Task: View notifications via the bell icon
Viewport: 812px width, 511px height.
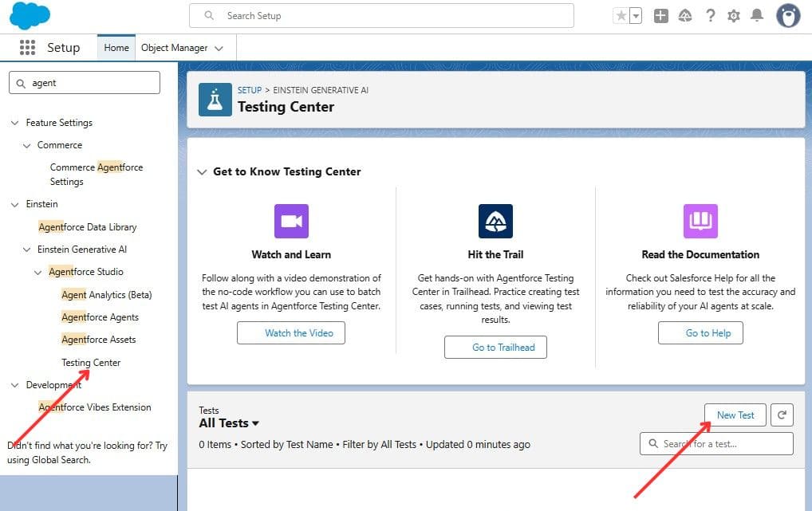Action: tap(757, 16)
